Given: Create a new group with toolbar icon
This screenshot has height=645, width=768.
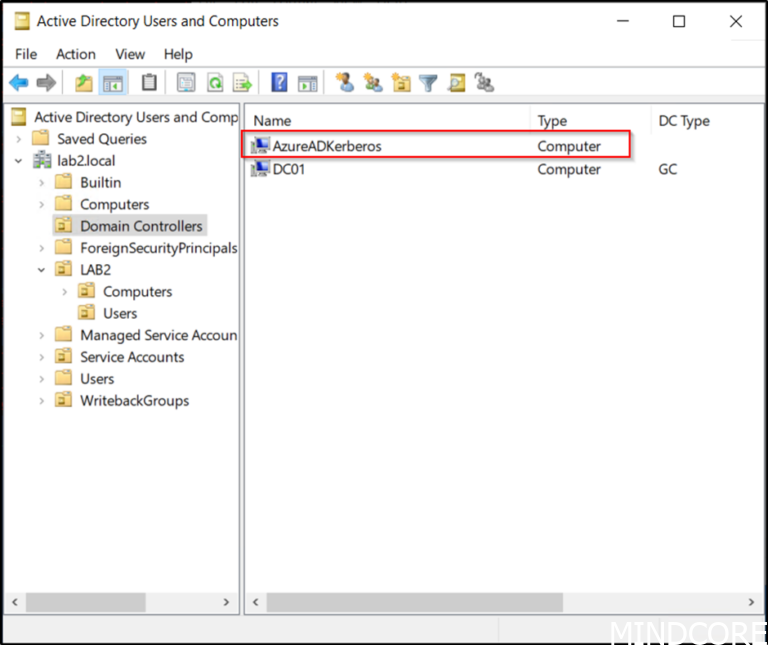Looking at the screenshot, I should [x=373, y=82].
